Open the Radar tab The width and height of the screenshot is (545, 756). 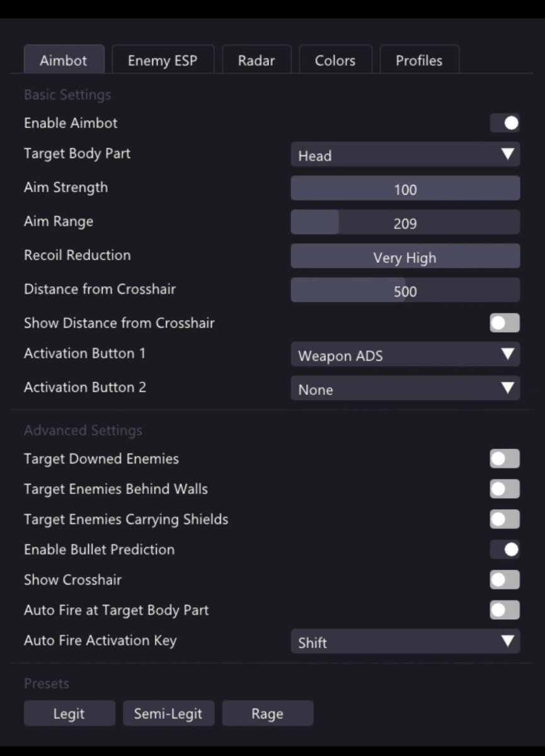click(256, 60)
